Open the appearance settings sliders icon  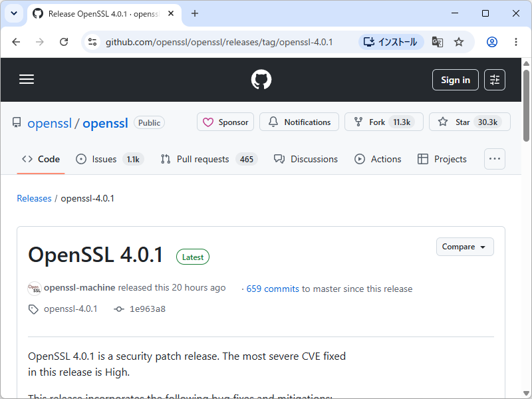click(494, 80)
